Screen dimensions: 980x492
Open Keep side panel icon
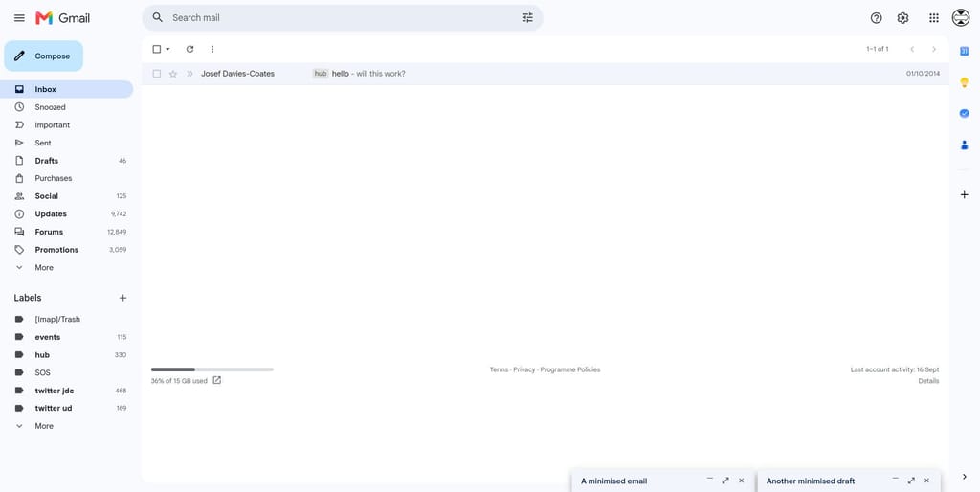[x=965, y=82]
